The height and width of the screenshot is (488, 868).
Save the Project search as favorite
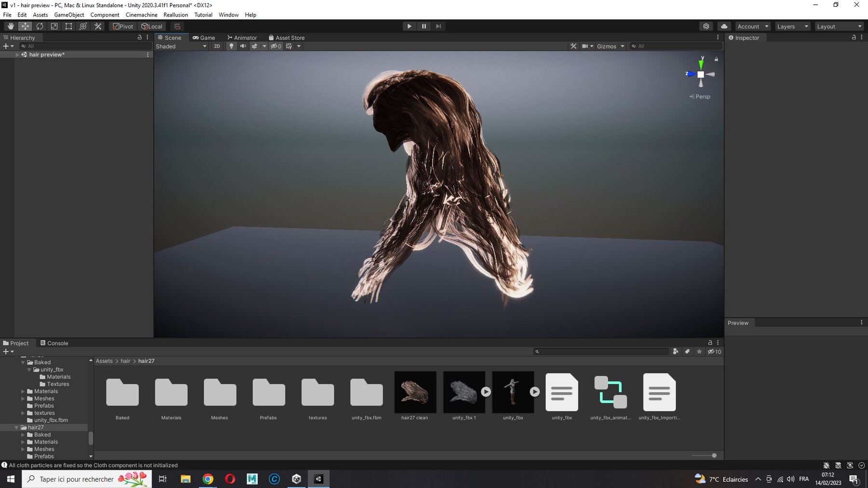(x=699, y=352)
